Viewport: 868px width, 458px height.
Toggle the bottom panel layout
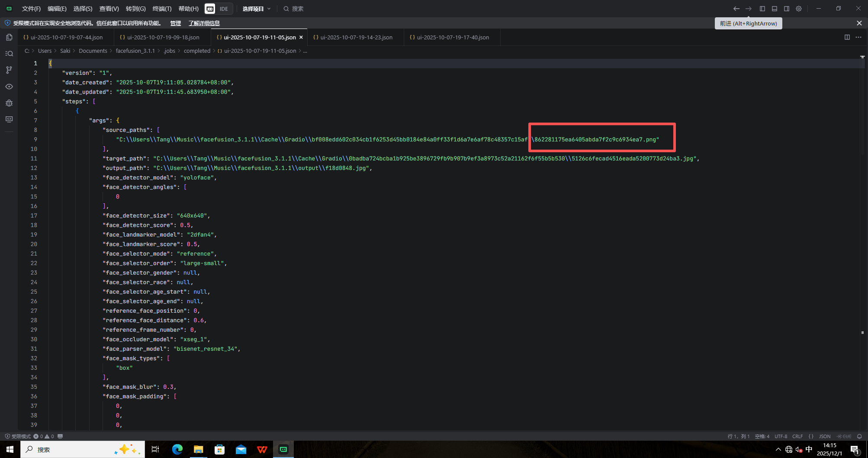775,9
